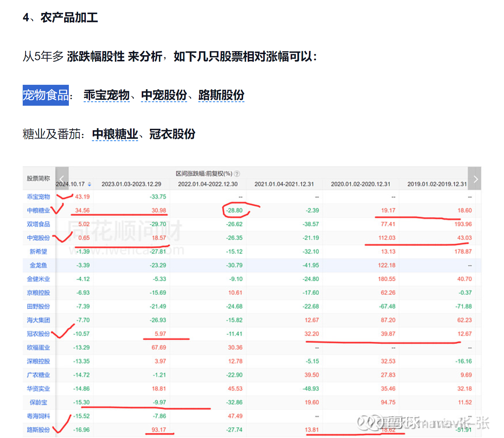Click the 2022.01.04-2022.12.30 column header
This screenshot has height=438, width=504.
[x=208, y=184]
